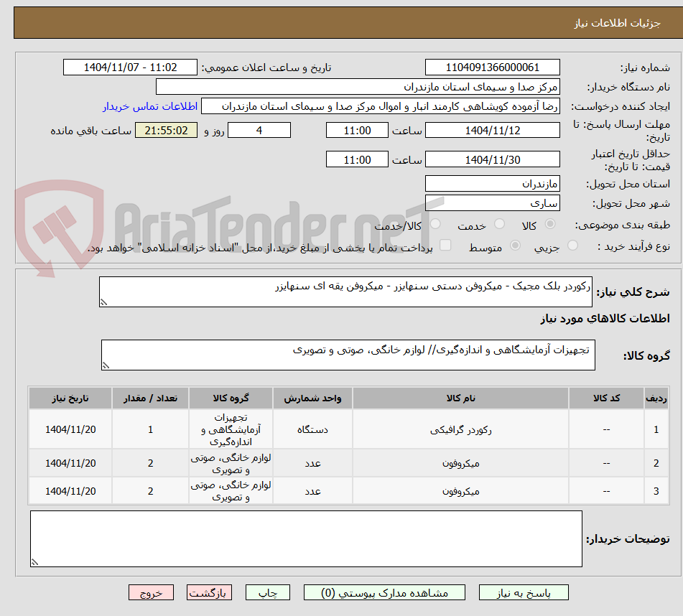Viewport: 683px width, 616px height.
Task: Click the 'کد کالا' column header
Action: (x=606, y=398)
